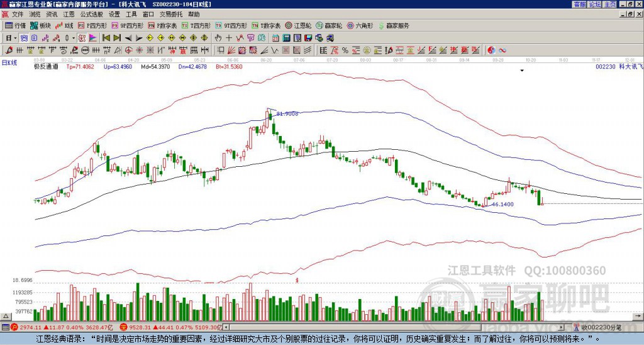Open the 板块 sector view
This screenshot has height=345, width=644.
point(40,25)
